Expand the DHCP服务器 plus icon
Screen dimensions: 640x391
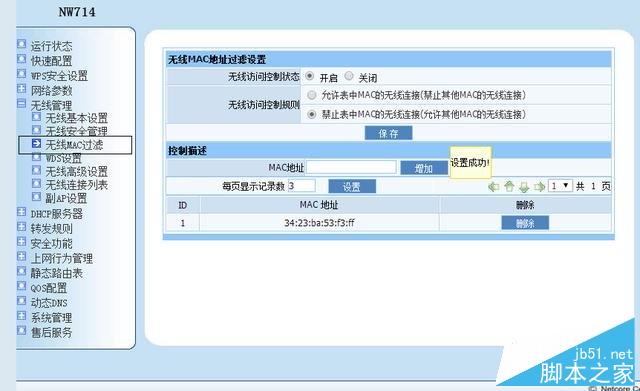[x=22, y=212]
